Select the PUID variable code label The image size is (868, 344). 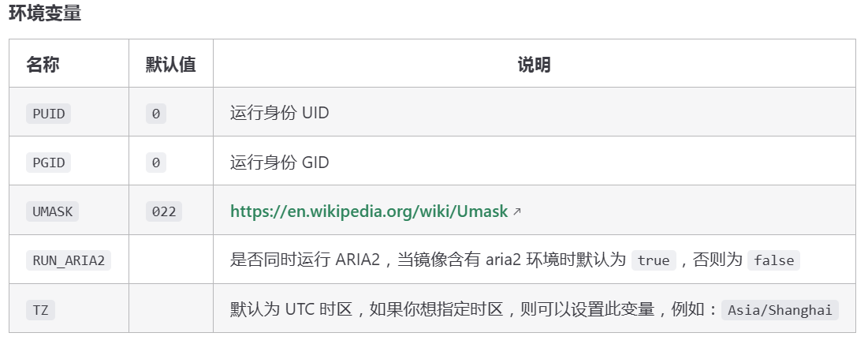click(49, 114)
